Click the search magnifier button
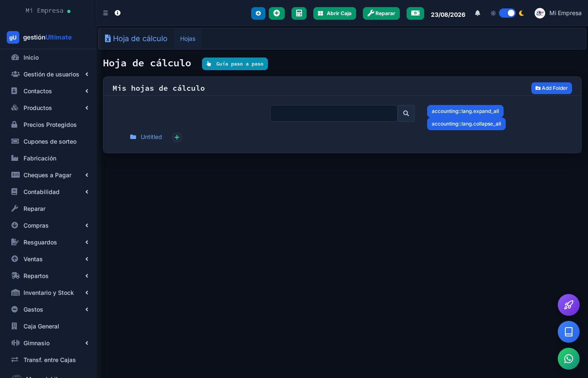The height and width of the screenshot is (378, 588). tap(406, 113)
